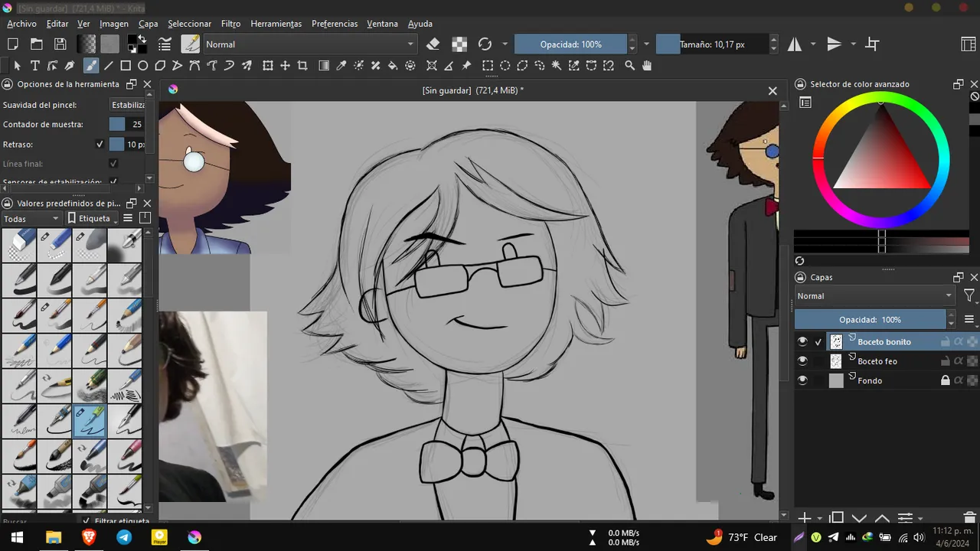Open the Herramientas menu

click(x=276, y=24)
